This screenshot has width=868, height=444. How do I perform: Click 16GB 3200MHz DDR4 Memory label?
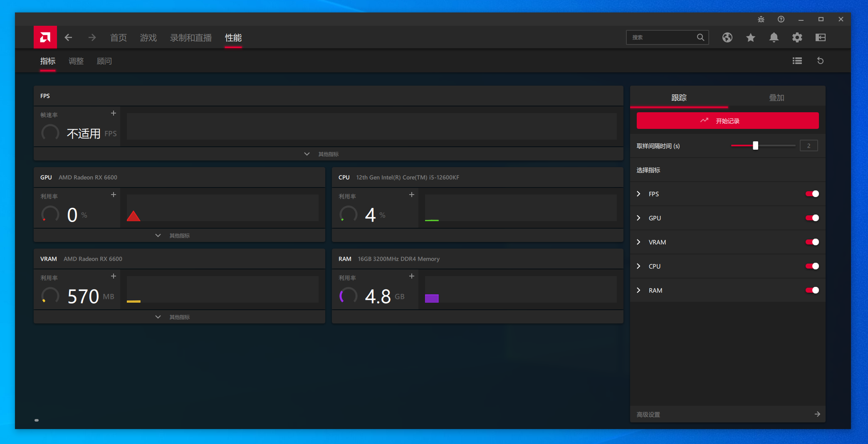(399, 259)
